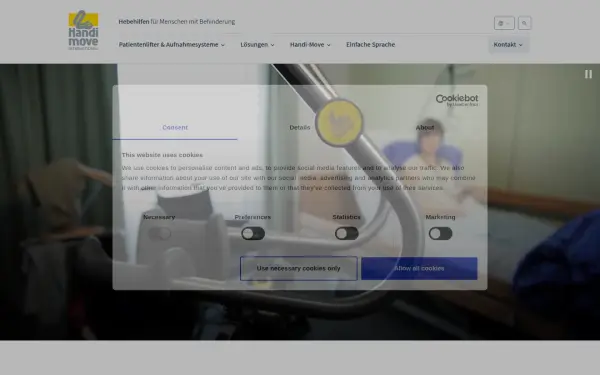This screenshot has height=375, width=600.
Task: Enable the Marketing cookies switch
Action: (440, 233)
